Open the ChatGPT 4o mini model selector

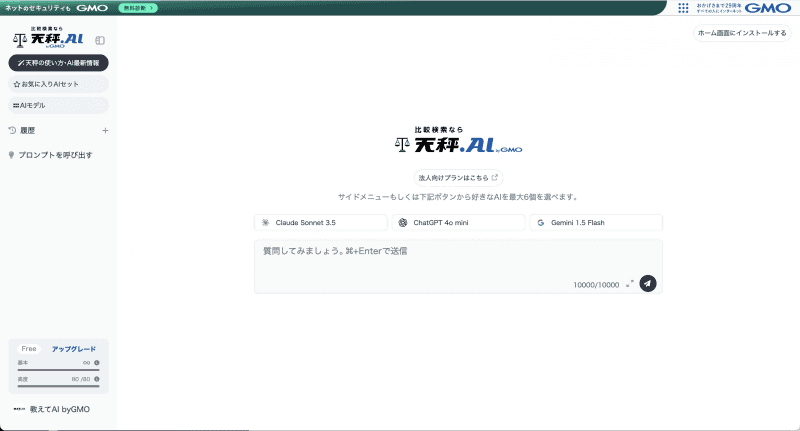[x=458, y=222]
